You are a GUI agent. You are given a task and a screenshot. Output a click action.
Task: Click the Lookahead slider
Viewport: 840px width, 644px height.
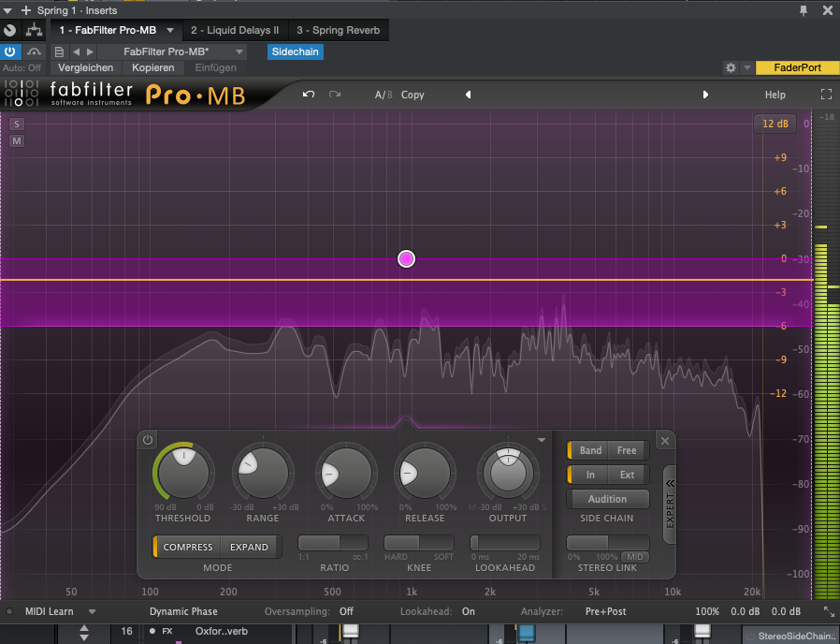(505, 543)
